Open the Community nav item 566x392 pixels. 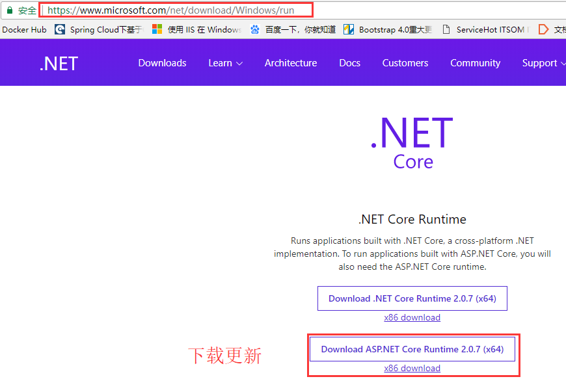pos(475,63)
